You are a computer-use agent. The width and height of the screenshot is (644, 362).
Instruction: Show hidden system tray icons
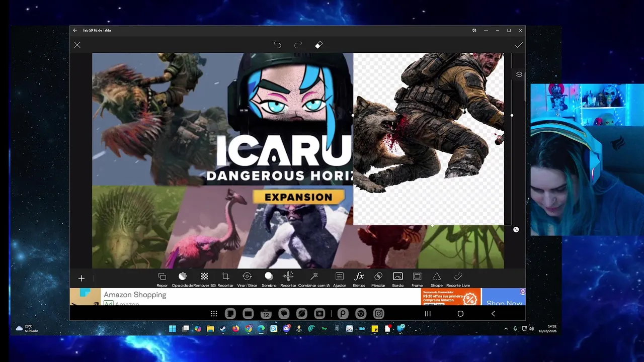[x=506, y=329]
